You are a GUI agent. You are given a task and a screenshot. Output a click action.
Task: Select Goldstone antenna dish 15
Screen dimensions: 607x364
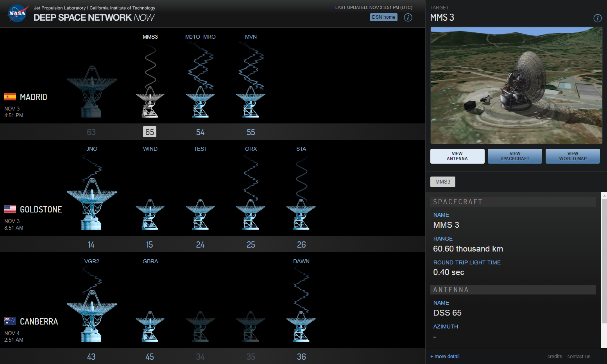click(150, 214)
